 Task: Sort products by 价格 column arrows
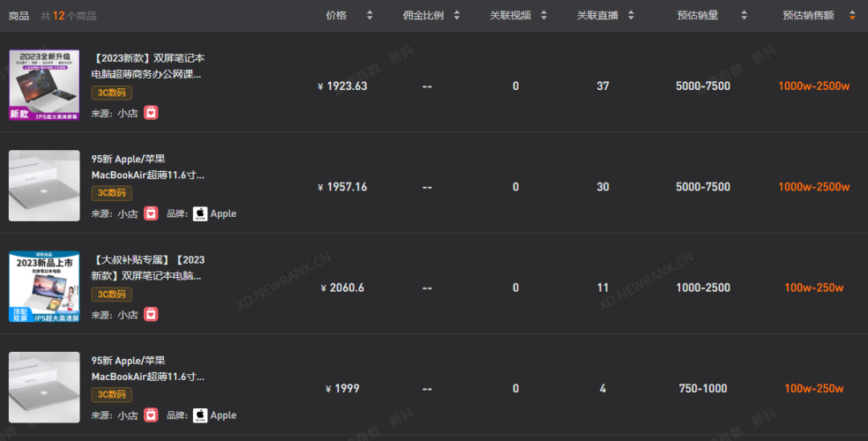[x=370, y=15]
